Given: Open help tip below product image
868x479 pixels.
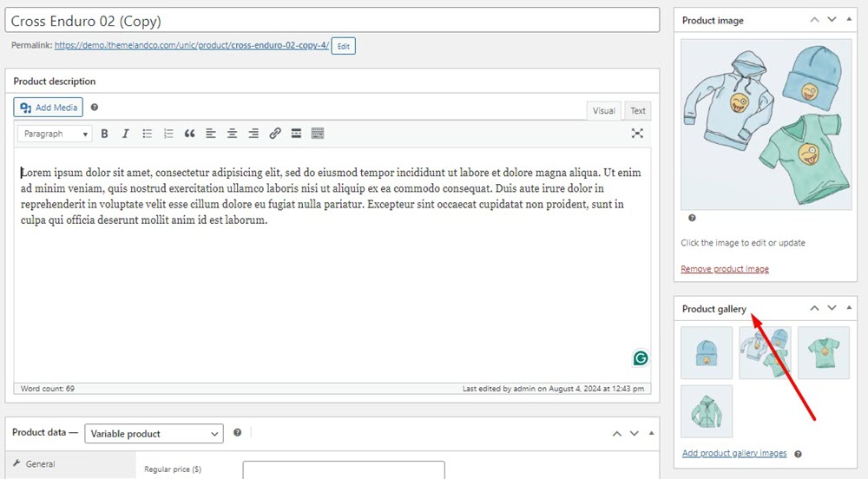Looking at the screenshot, I should pyautogui.click(x=692, y=218).
